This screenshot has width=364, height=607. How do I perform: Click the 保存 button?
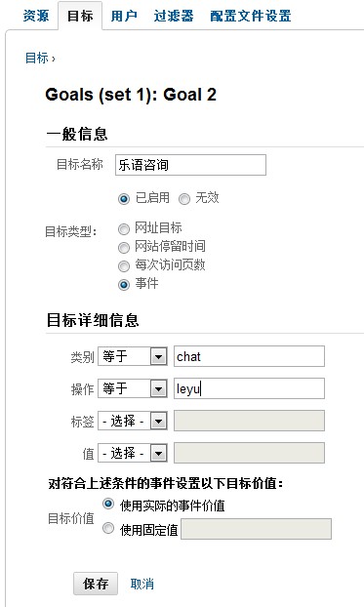(96, 584)
